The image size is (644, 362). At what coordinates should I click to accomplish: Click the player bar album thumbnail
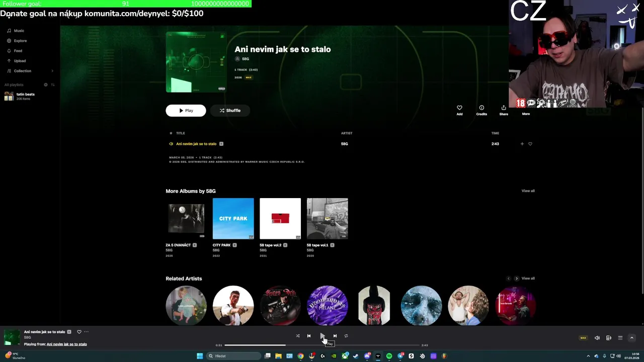tap(12, 338)
